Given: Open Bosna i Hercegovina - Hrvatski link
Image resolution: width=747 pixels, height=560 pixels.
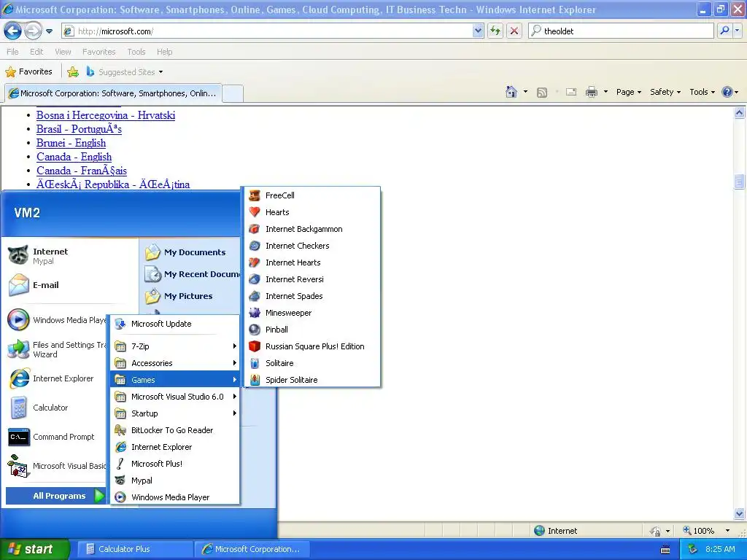Looking at the screenshot, I should 106,115.
